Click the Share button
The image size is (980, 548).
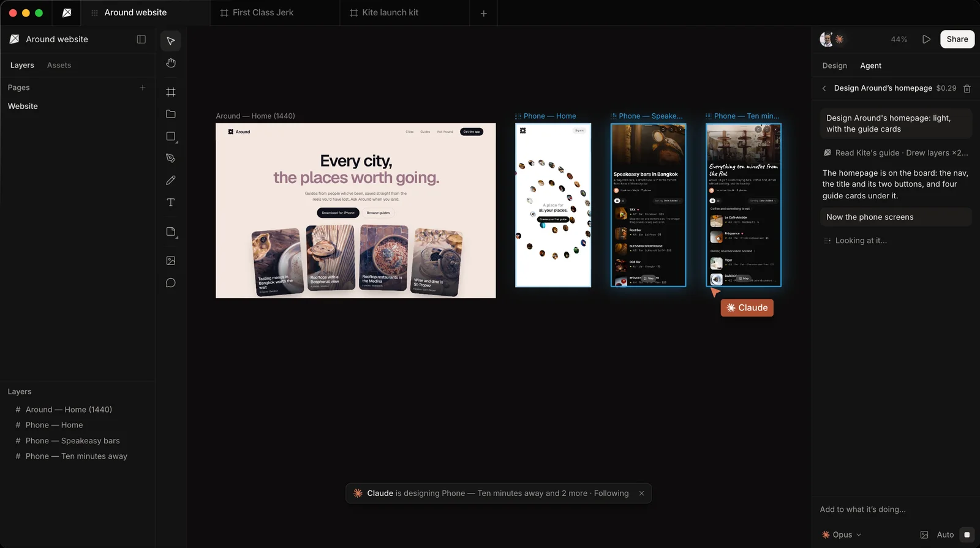957,39
